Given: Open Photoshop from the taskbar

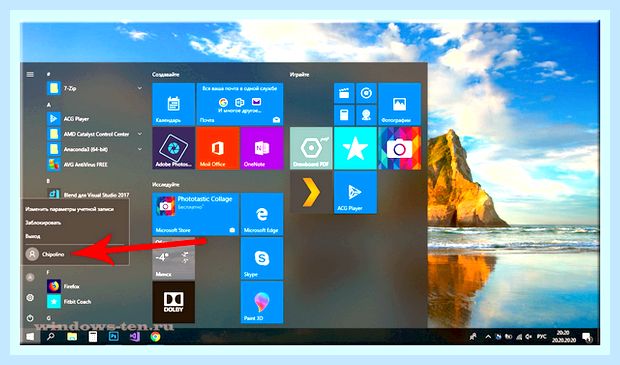Looking at the screenshot, I should pyautogui.click(x=114, y=337).
